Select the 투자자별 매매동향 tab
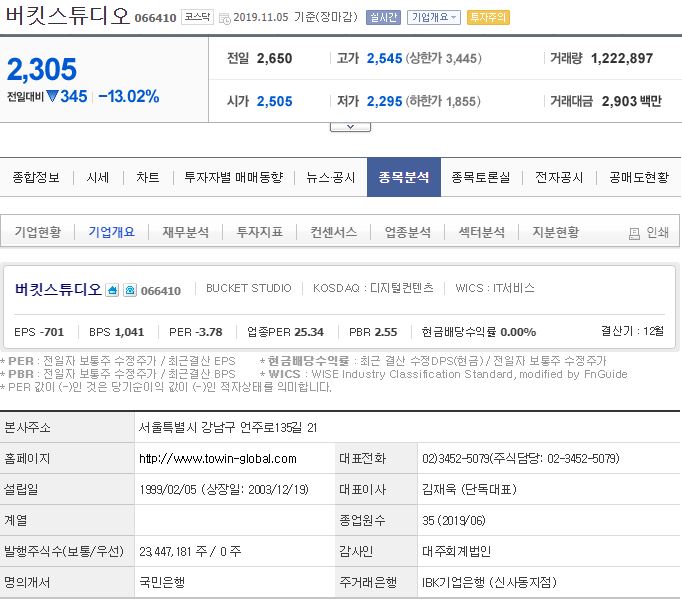 [x=234, y=177]
